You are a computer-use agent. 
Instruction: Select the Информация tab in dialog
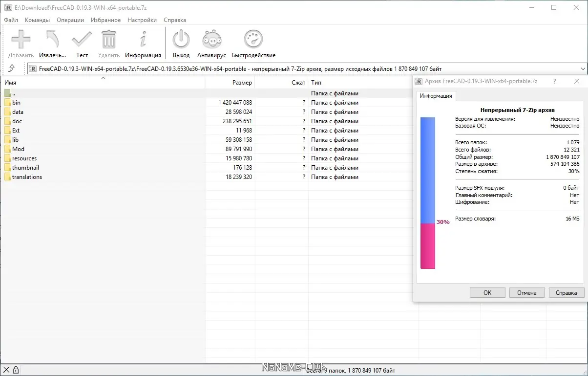[x=436, y=96]
